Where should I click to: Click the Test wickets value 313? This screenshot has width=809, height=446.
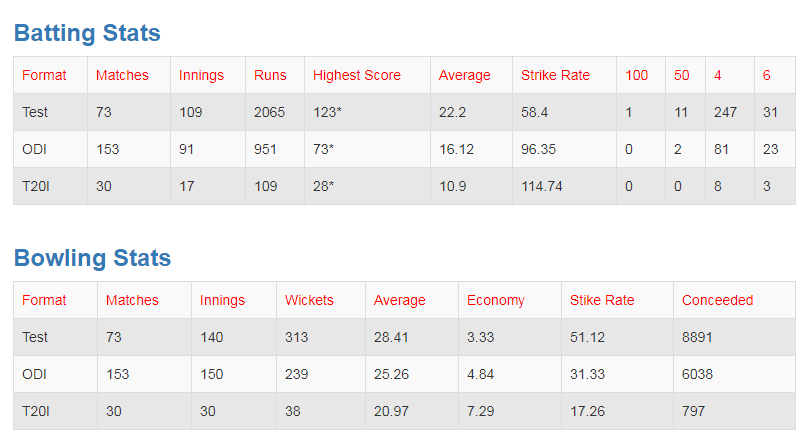(x=297, y=337)
